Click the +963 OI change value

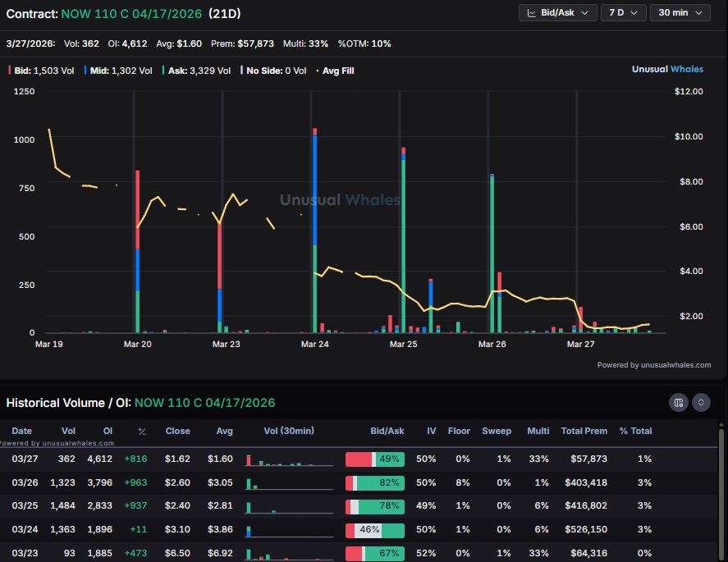tap(135, 482)
